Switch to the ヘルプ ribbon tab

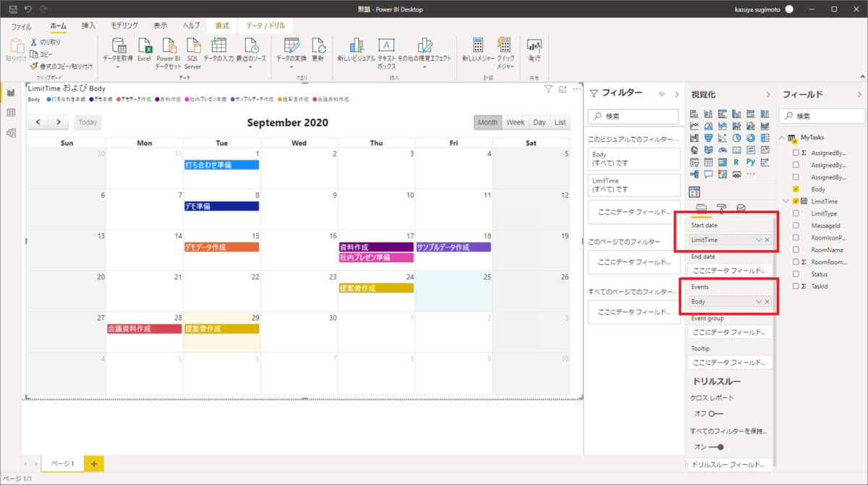click(x=191, y=26)
